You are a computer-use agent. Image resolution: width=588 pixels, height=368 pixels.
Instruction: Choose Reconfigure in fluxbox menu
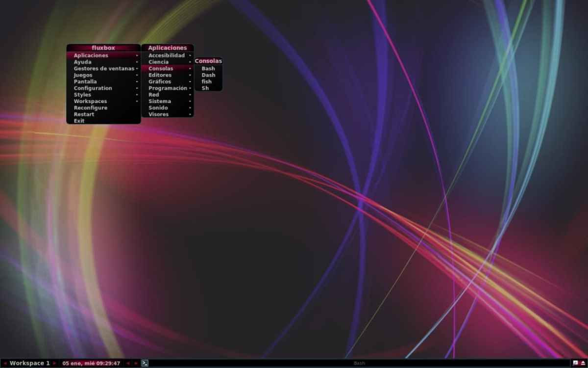[x=90, y=108]
